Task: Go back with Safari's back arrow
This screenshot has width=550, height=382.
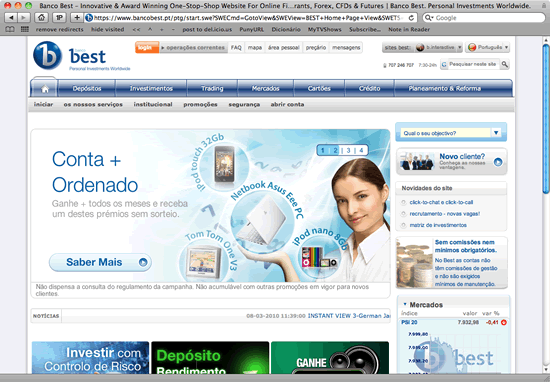Action: 11,17
